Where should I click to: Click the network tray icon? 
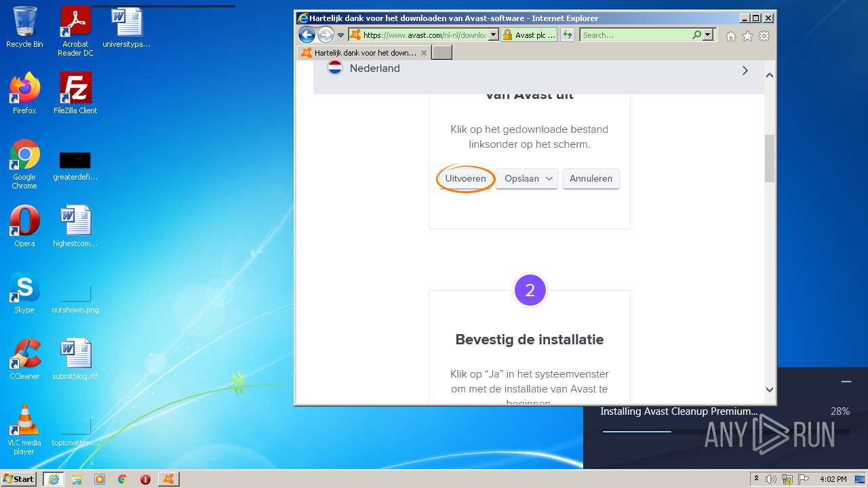tap(787, 479)
